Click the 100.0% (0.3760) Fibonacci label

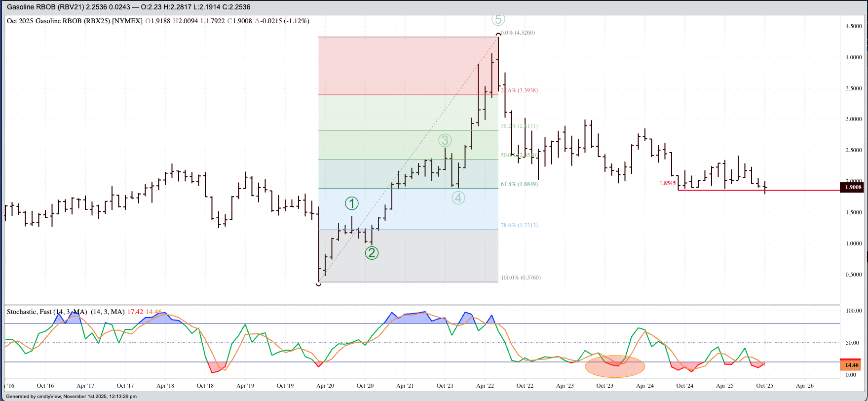point(521,278)
